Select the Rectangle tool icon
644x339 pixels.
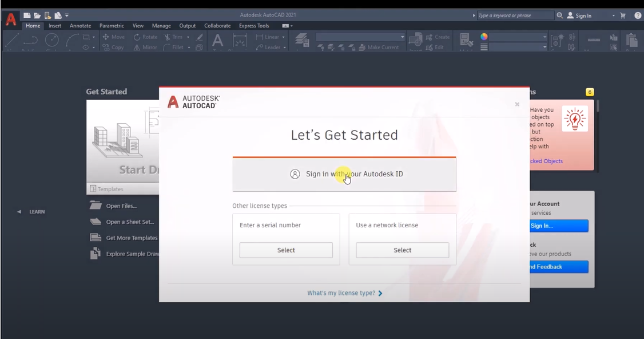[x=86, y=37]
